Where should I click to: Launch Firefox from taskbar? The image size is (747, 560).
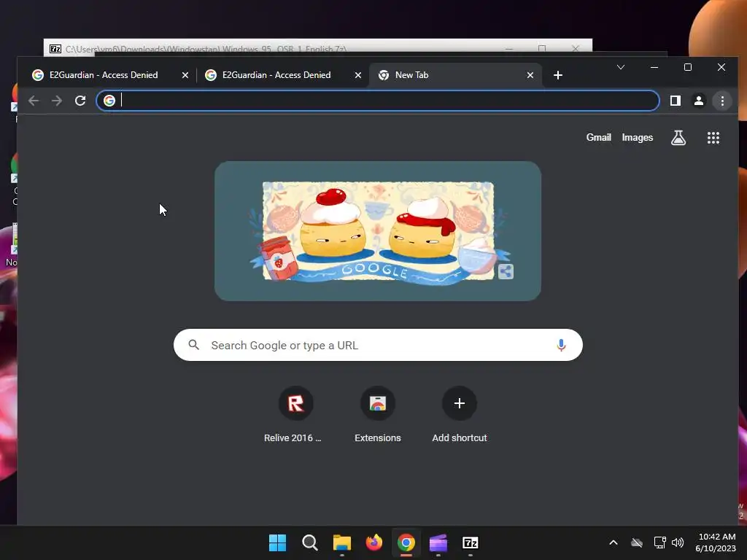point(374,542)
